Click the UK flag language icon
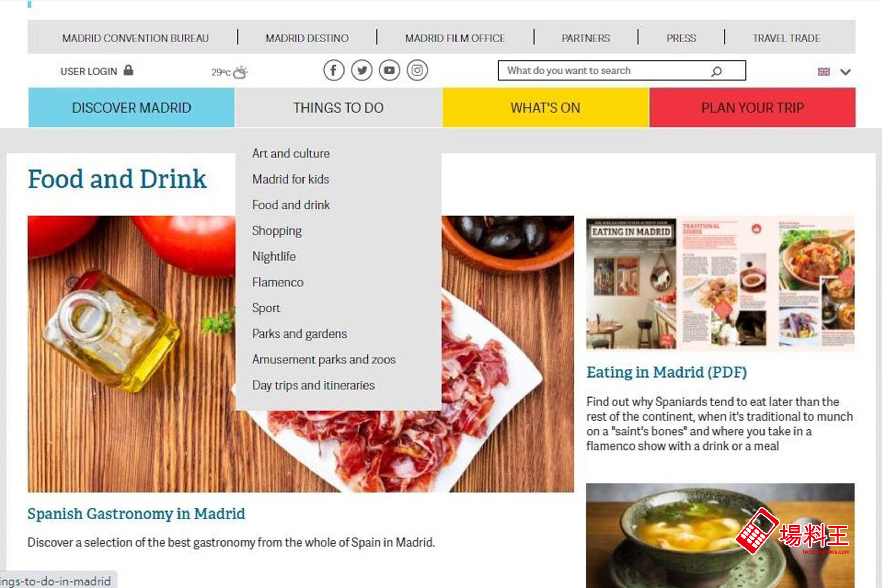 pos(823,71)
